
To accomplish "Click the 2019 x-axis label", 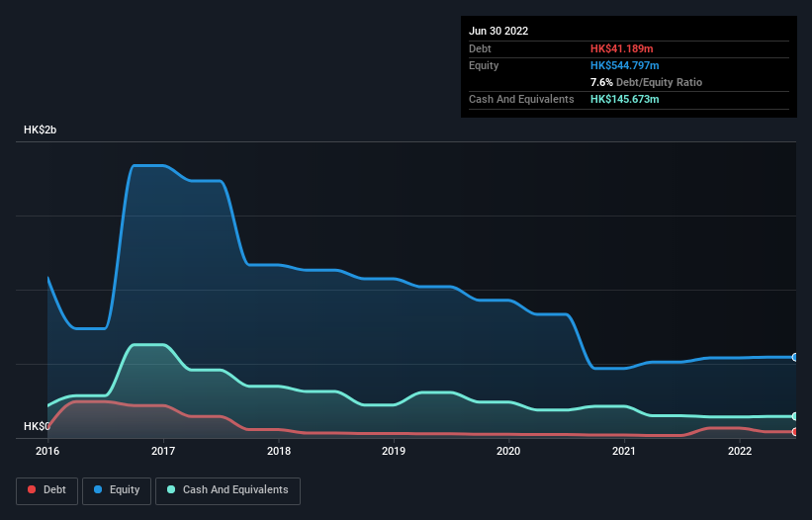I will click(x=394, y=451).
